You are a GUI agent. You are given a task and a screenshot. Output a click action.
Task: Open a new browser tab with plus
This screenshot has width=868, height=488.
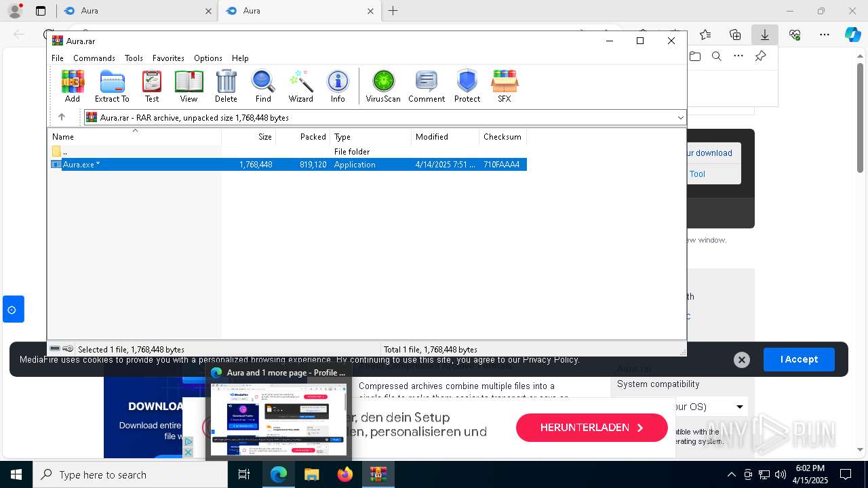(393, 11)
